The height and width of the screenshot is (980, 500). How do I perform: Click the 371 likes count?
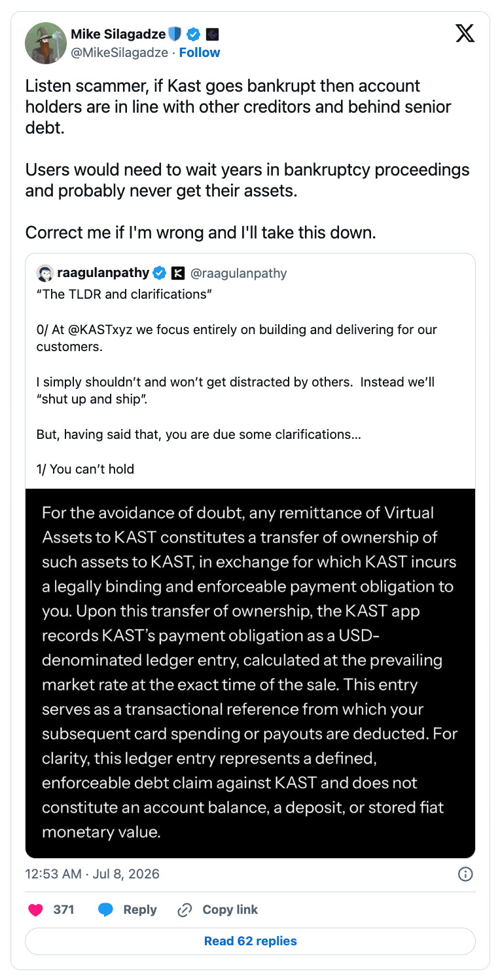[x=63, y=910]
